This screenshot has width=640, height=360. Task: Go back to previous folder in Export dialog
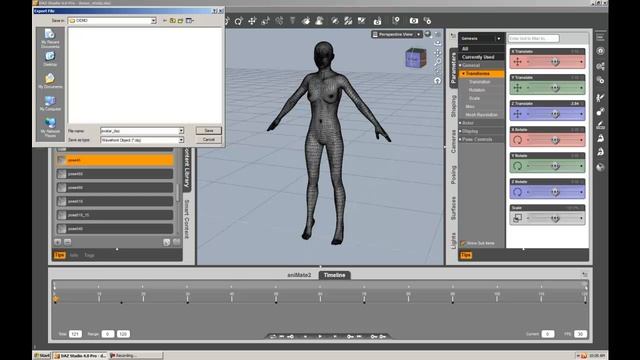click(x=164, y=20)
